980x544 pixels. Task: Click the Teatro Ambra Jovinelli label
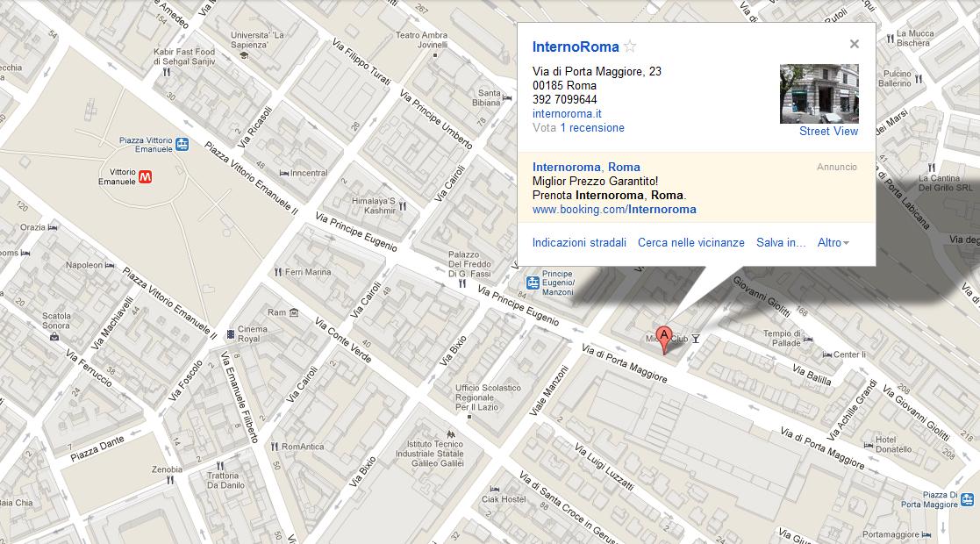(421, 40)
